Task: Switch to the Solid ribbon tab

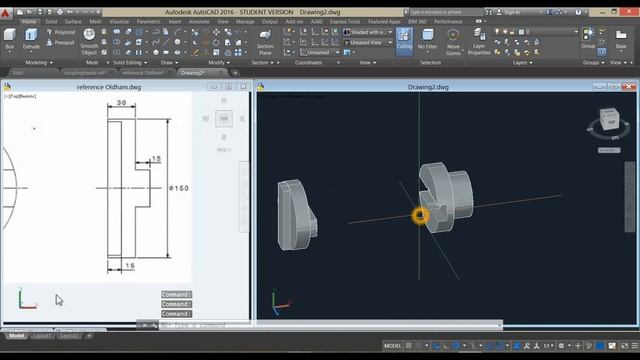Action: 51,21
